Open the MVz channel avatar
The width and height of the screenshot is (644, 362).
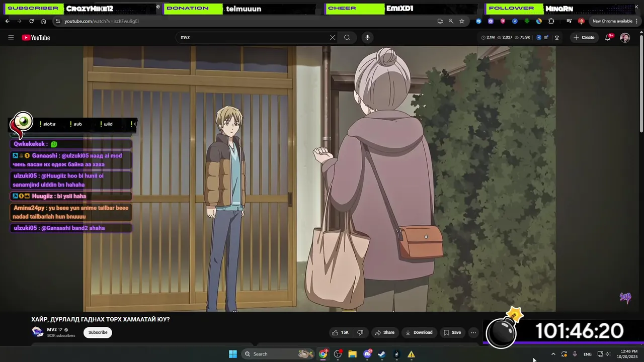coord(38,332)
